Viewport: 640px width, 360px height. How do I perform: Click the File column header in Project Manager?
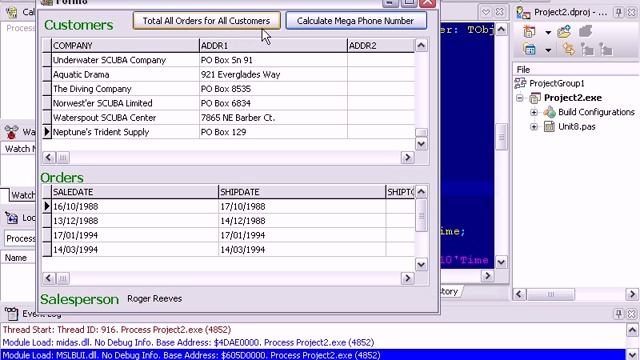coord(576,69)
